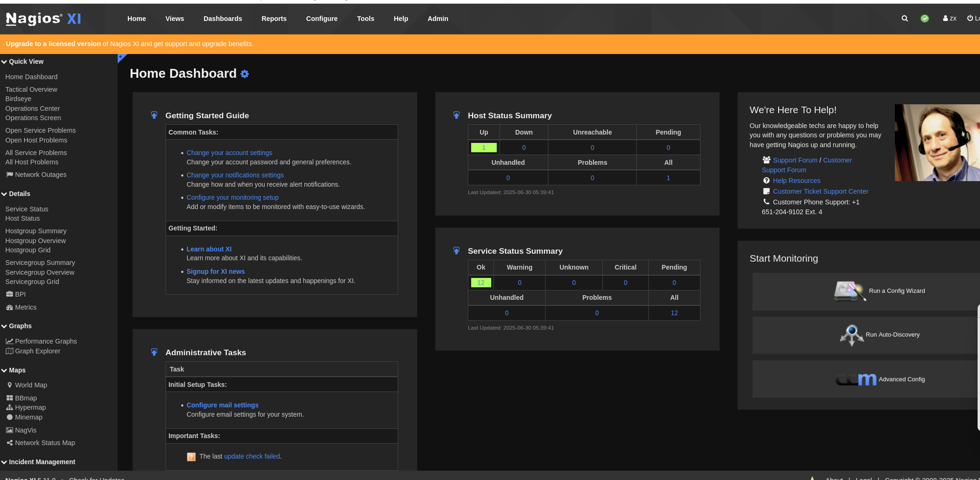Open Help Resources link
The width and height of the screenshot is (980, 480).
click(x=796, y=181)
